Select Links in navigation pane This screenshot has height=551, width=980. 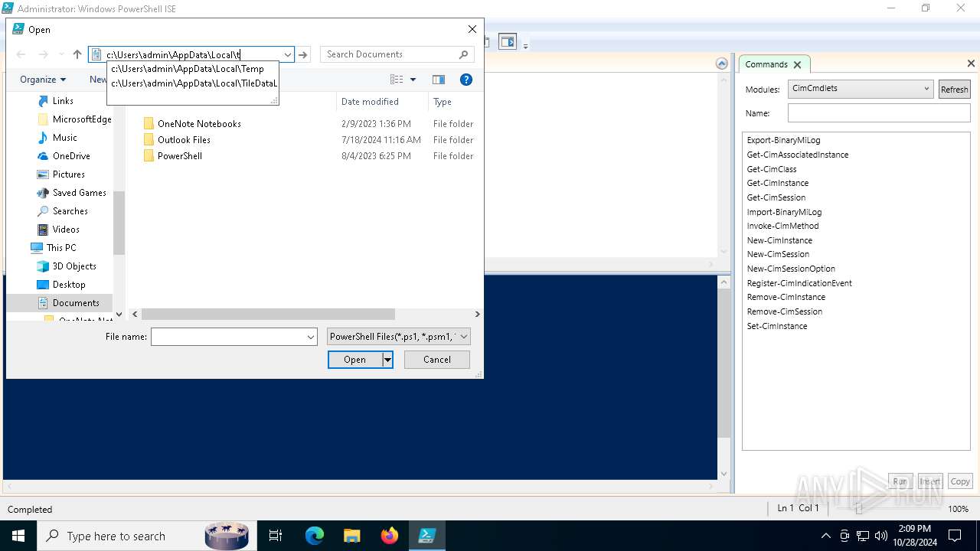click(x=63, y=101)
